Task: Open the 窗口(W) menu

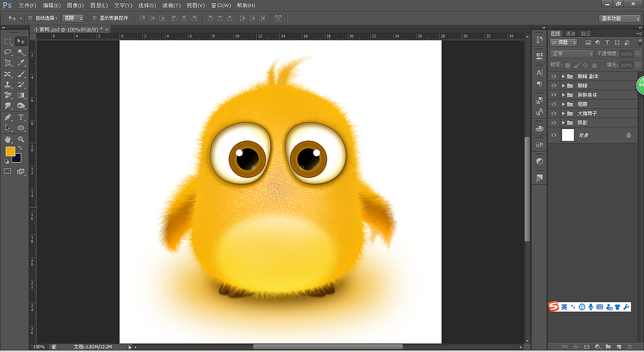Action: click(x=221, y=5)
